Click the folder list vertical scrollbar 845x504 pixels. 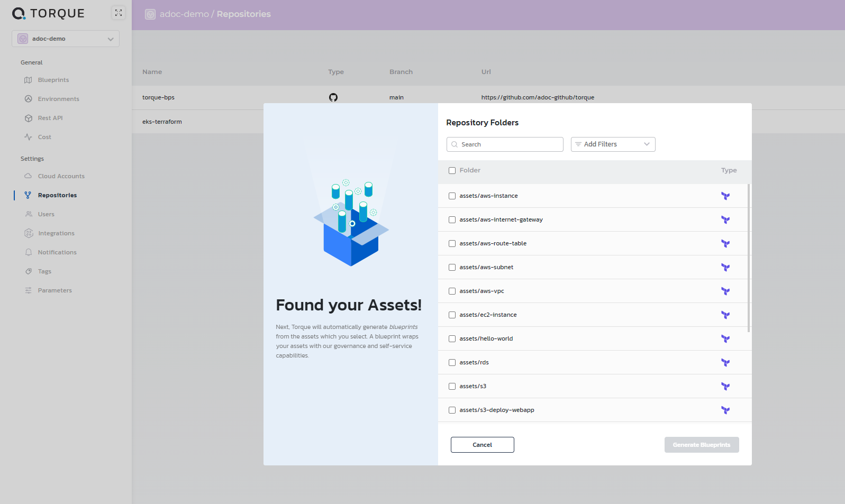[x=749, y=258]
